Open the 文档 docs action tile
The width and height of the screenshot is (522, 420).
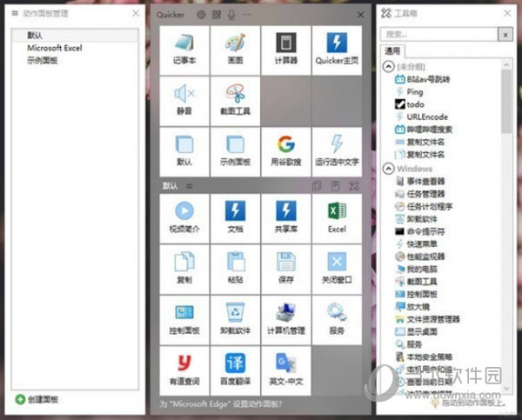click(x=236, y=219)
